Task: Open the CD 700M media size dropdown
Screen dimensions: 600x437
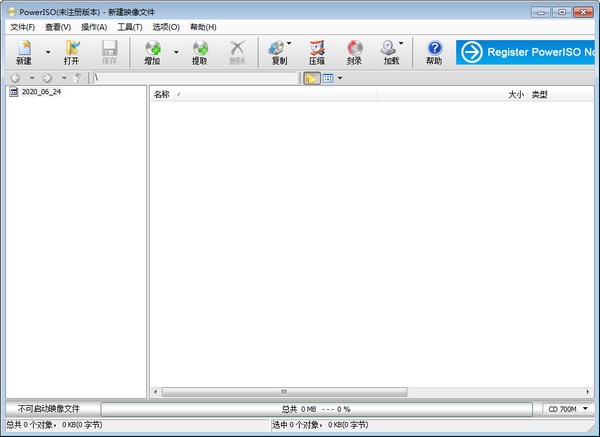Action: [567, 409]
